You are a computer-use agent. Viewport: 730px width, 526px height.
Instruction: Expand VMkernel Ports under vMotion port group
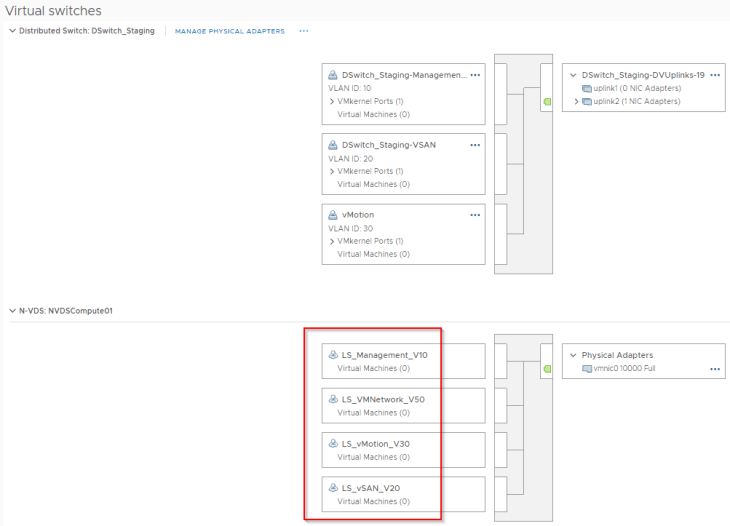pos(332,241)
